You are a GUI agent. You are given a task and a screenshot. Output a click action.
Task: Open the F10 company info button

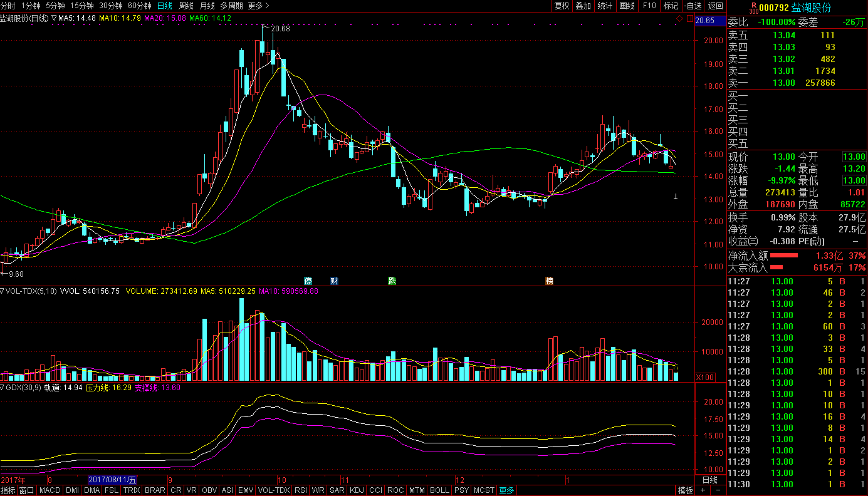pyautogui.click(x=649, y=6)
